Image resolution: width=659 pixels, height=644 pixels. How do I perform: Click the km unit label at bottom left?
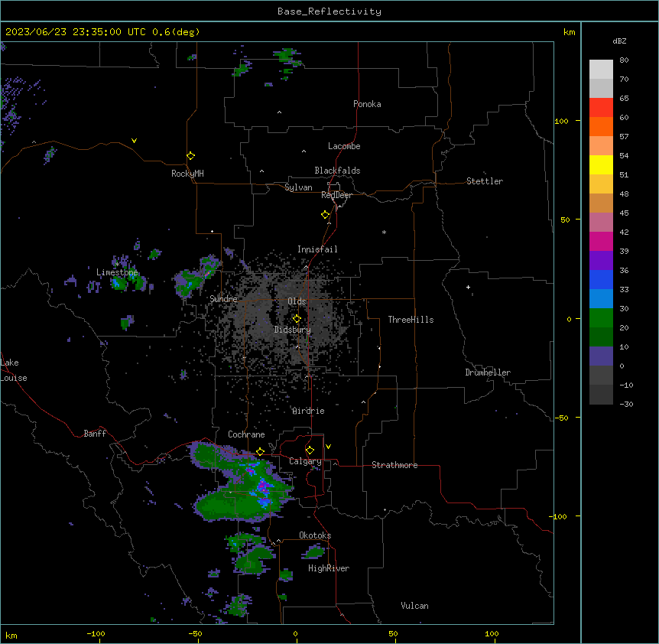11,636
